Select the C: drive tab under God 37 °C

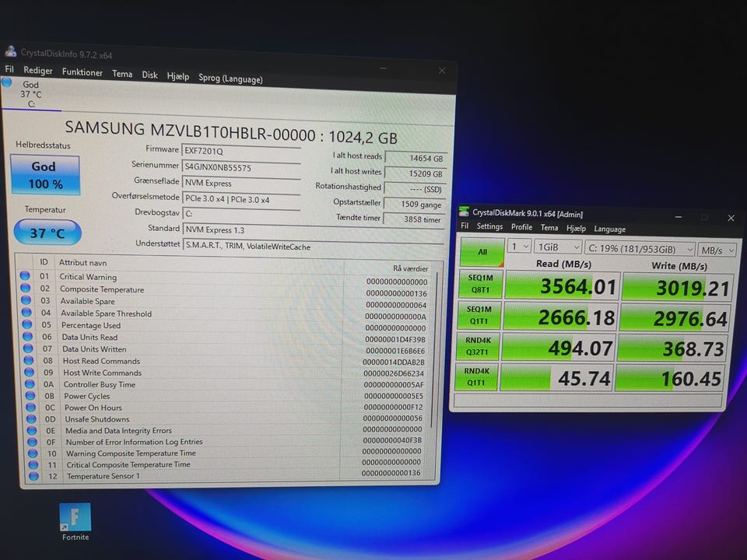coord(31,94)
